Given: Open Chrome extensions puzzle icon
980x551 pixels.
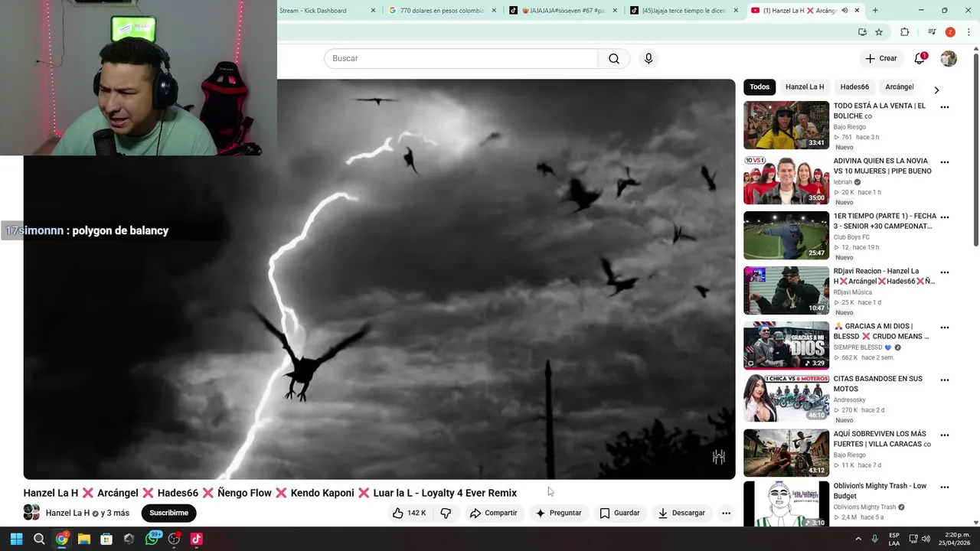Looking at the screenshot, I should (904, 32).
